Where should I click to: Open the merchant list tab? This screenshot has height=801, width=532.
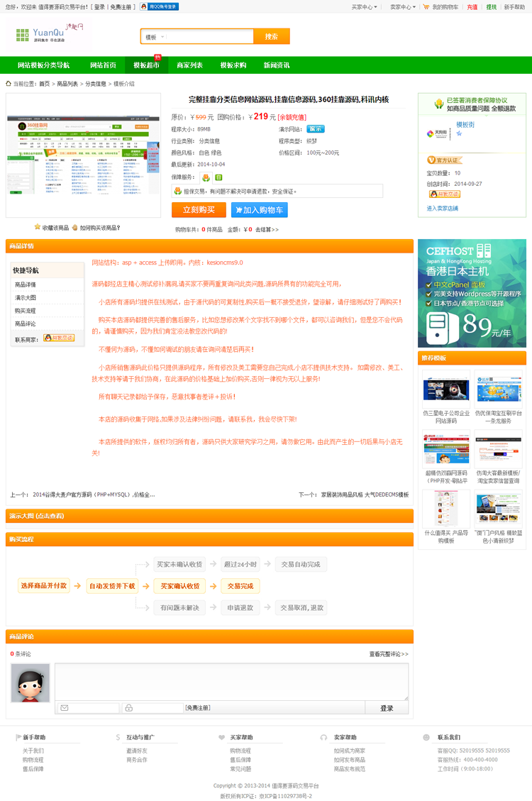190,65
